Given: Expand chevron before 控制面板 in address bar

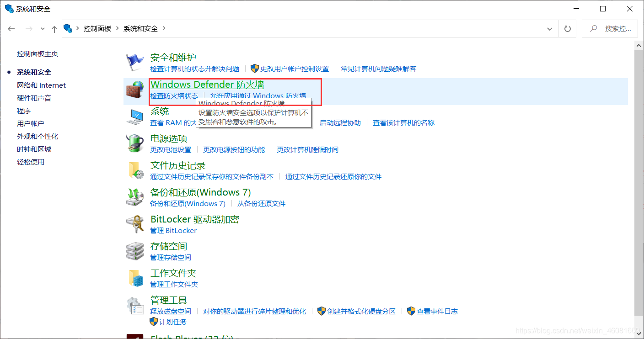Looking at the screenshot, I should point(78,28).
